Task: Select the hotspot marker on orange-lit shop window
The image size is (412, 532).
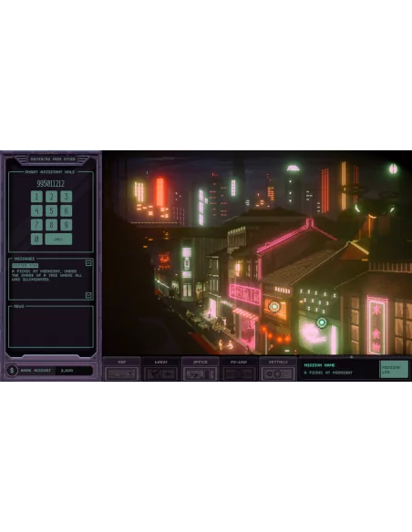Action: 274,307
